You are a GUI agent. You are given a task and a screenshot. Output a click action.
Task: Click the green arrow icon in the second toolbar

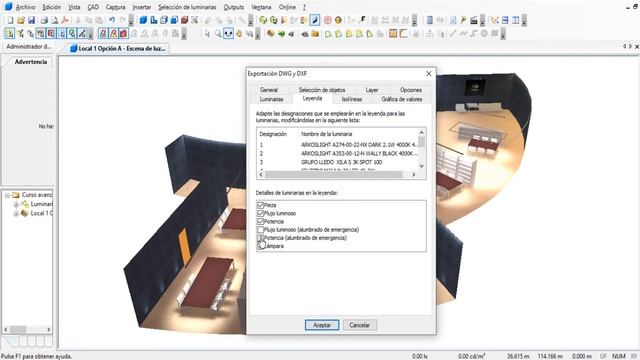(281, 33)
